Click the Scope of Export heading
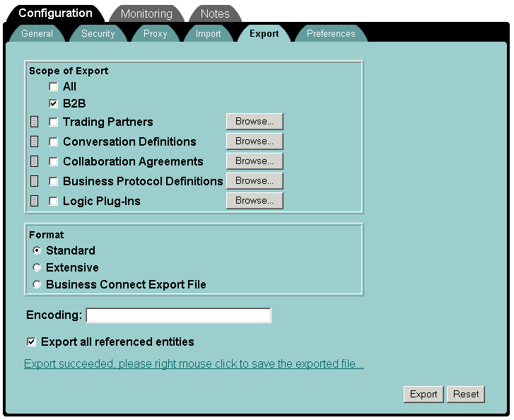The image size is (514, 420). pos(69,71)
